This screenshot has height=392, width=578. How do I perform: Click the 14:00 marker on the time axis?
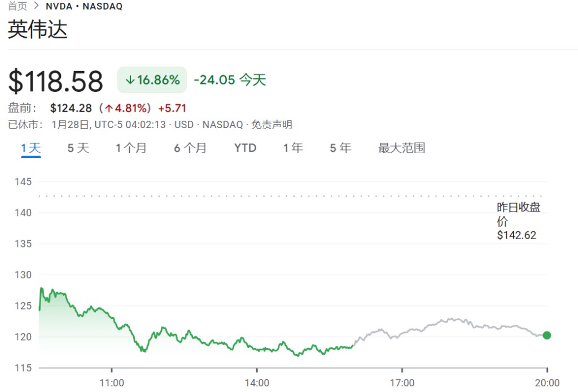pyautogui.click(x=257, y=383)
